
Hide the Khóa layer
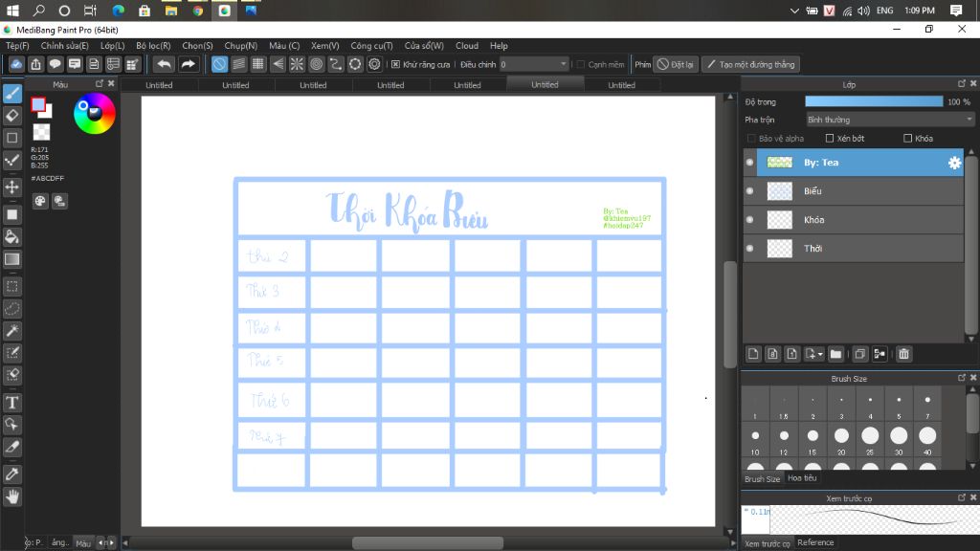pos(750,220)
